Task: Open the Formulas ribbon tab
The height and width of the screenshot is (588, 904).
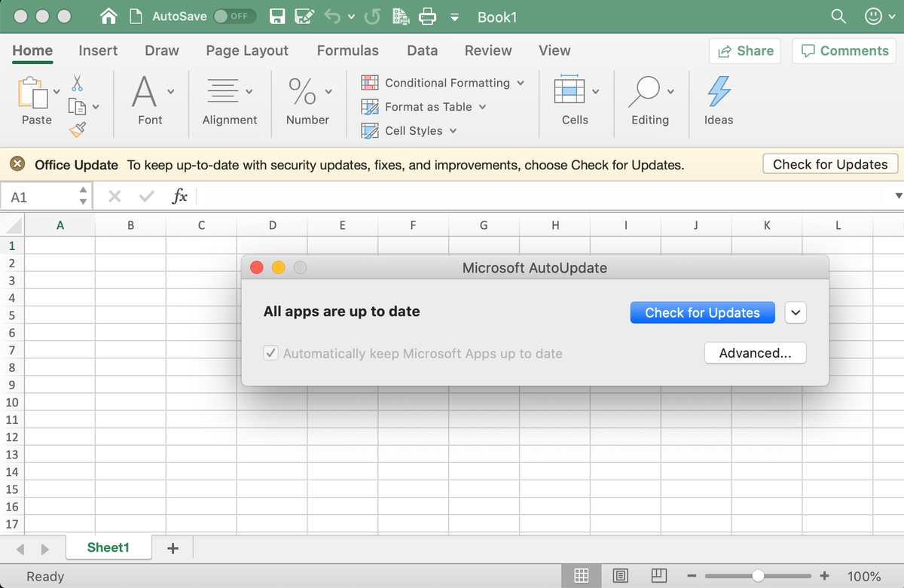Action: [x=347, y=50]
